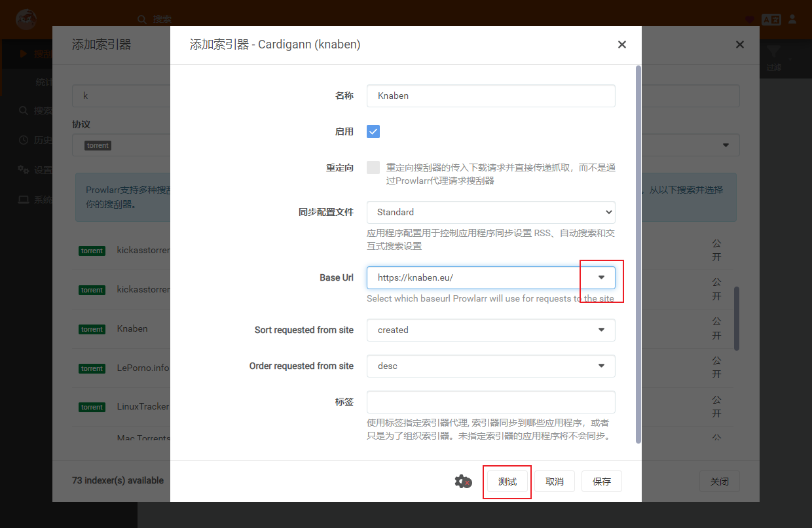Click the Test button

point(507,482)
